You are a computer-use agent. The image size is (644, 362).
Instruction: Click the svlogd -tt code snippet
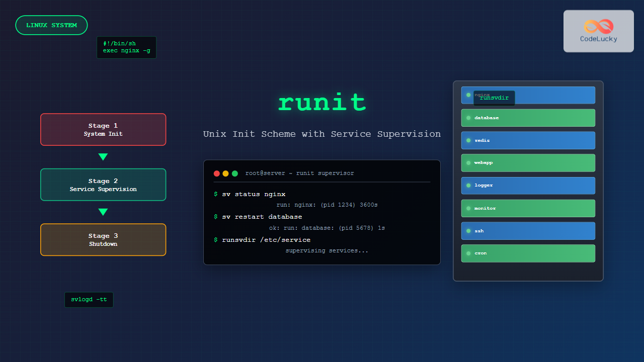89,299
